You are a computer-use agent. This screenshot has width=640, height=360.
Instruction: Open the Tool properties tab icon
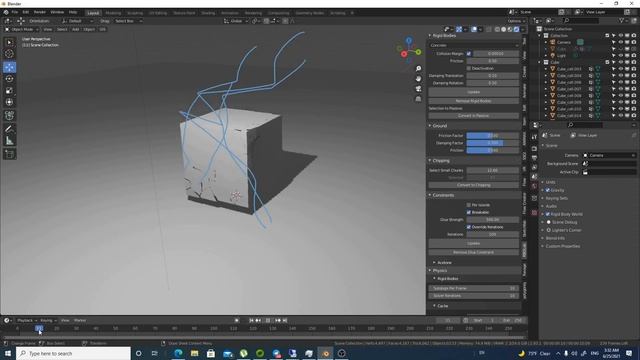pos(534,137)
